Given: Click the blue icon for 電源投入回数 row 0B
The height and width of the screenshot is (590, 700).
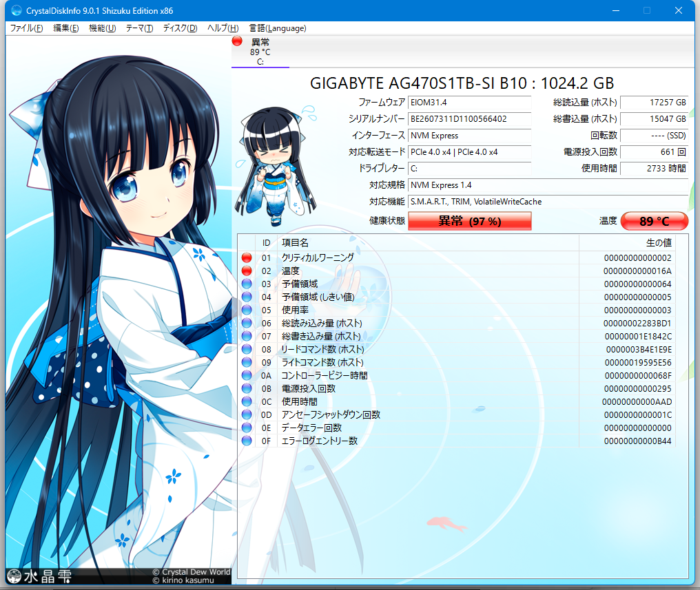Looking at the screenshot, I should (x=247, y=388).
